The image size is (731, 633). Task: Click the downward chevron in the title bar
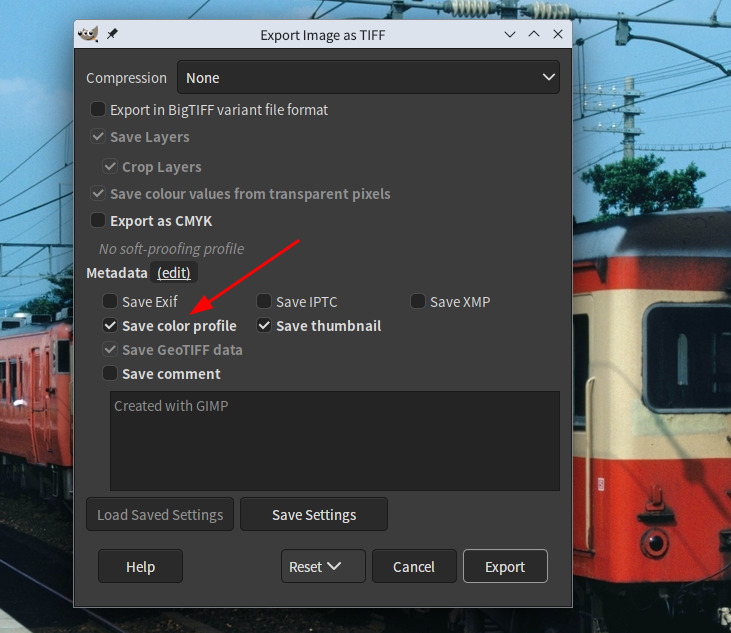510,34
